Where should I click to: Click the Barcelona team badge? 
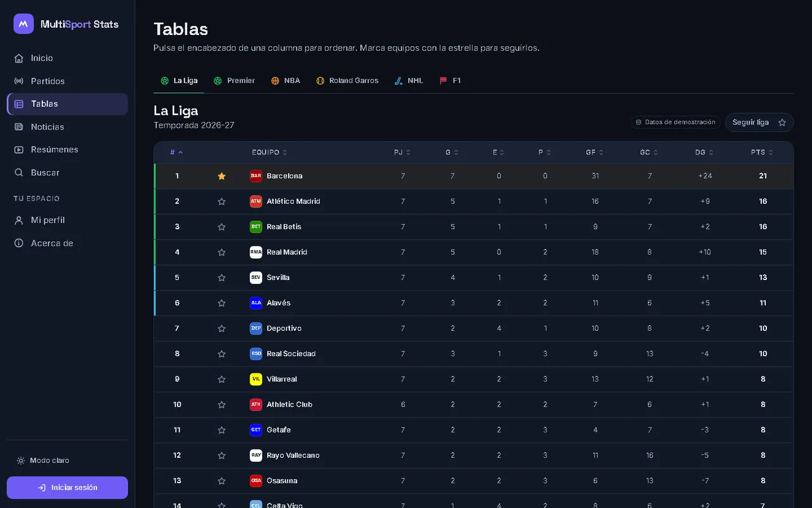[256, 176]
